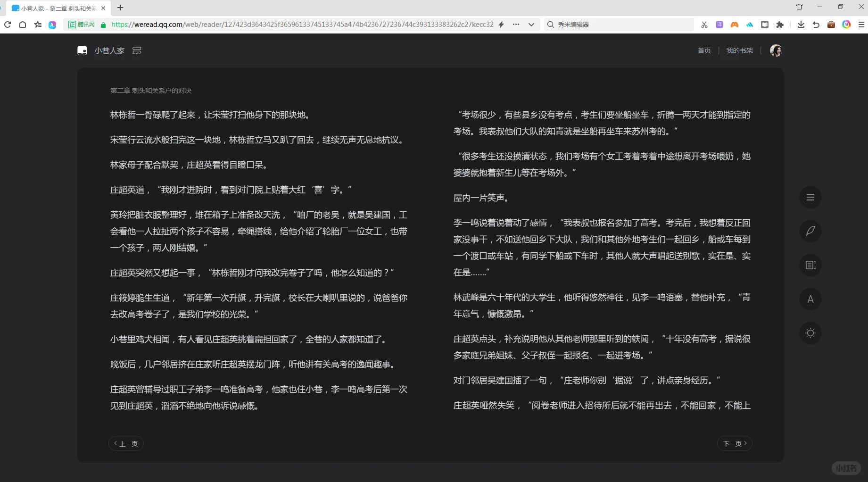Click the green padlock security icon
The height and width of the screenshot is (482, 868).
pos(103,25)
